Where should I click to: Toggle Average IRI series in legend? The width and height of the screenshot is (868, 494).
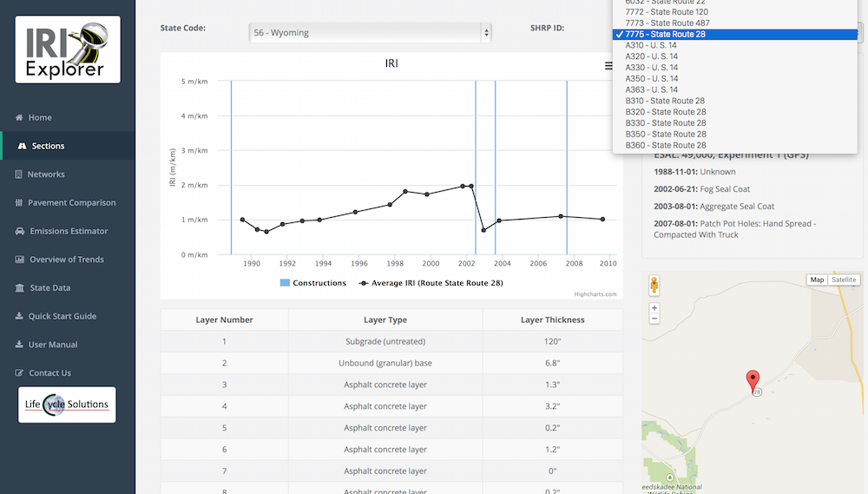click(x=431, y=283)
